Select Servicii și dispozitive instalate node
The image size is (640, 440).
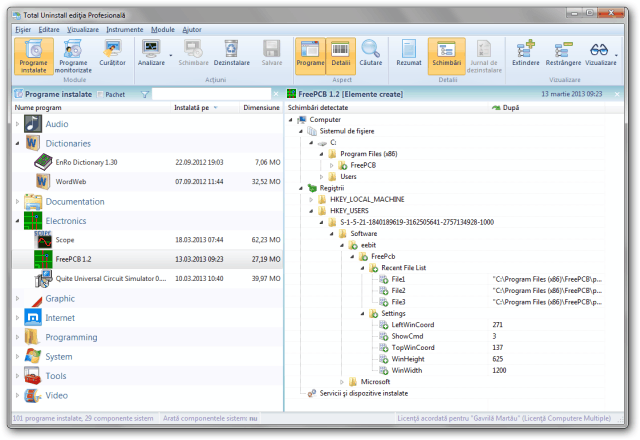(x=363, y=393)
